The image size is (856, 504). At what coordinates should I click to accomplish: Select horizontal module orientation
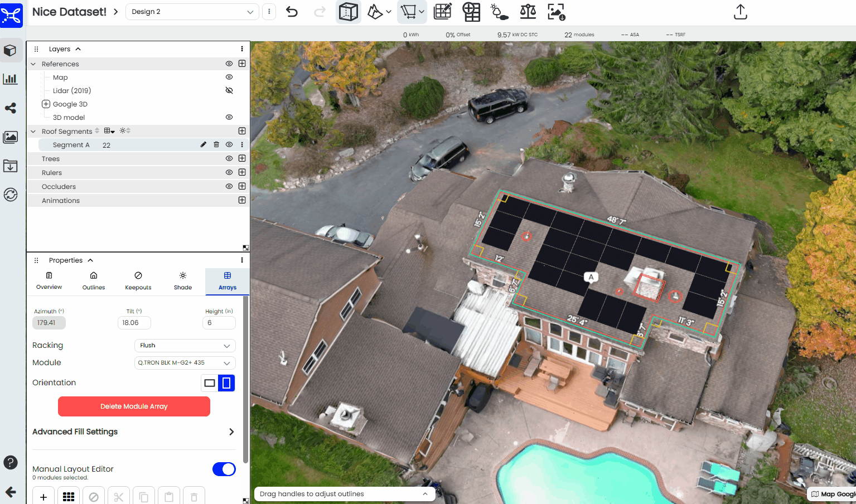pos(209,383)
